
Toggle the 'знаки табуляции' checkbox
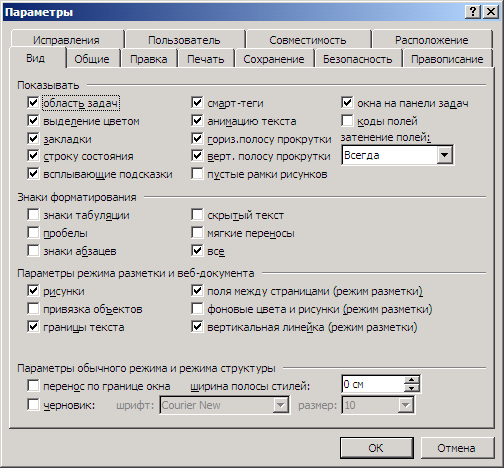[x=33, y=215]
